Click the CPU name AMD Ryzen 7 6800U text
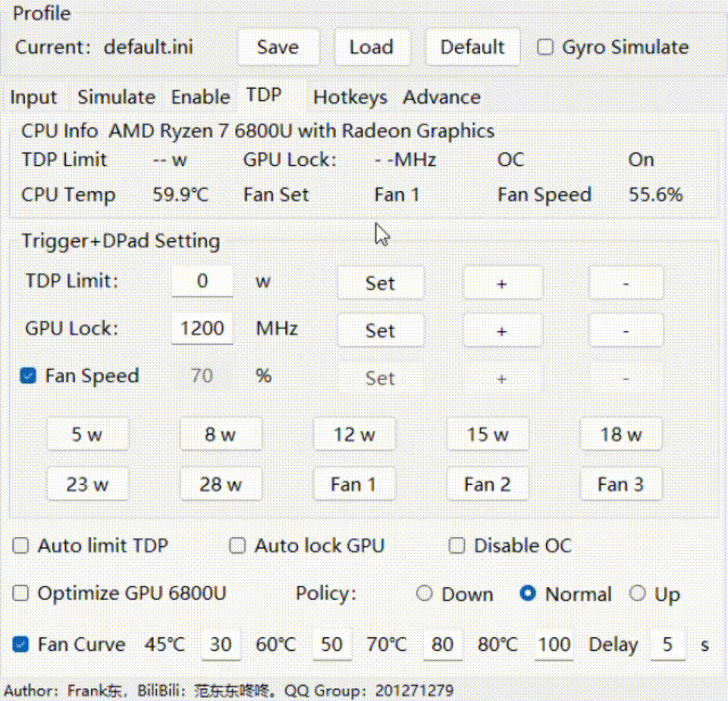The height and width of the screenshot is (701, 728). click(x=301, y=131)
